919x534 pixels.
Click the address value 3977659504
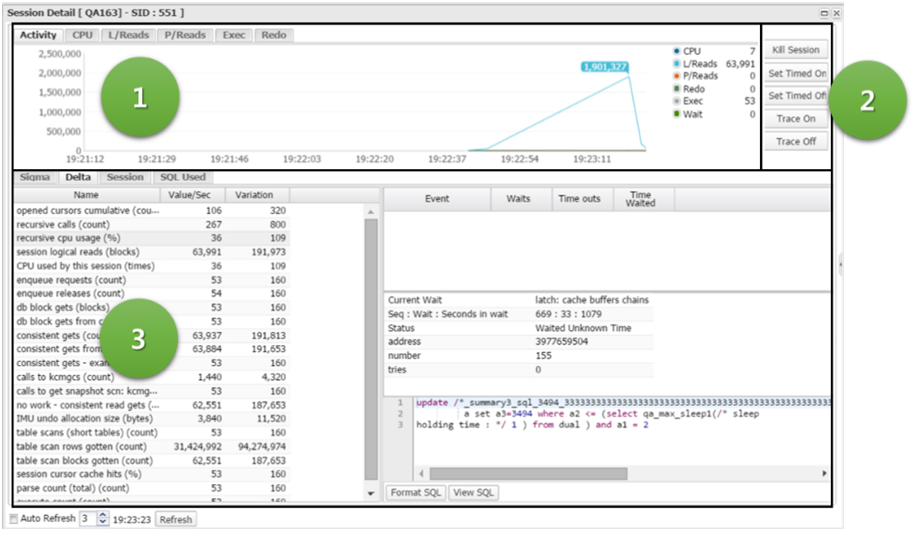[x=561, y=342]
